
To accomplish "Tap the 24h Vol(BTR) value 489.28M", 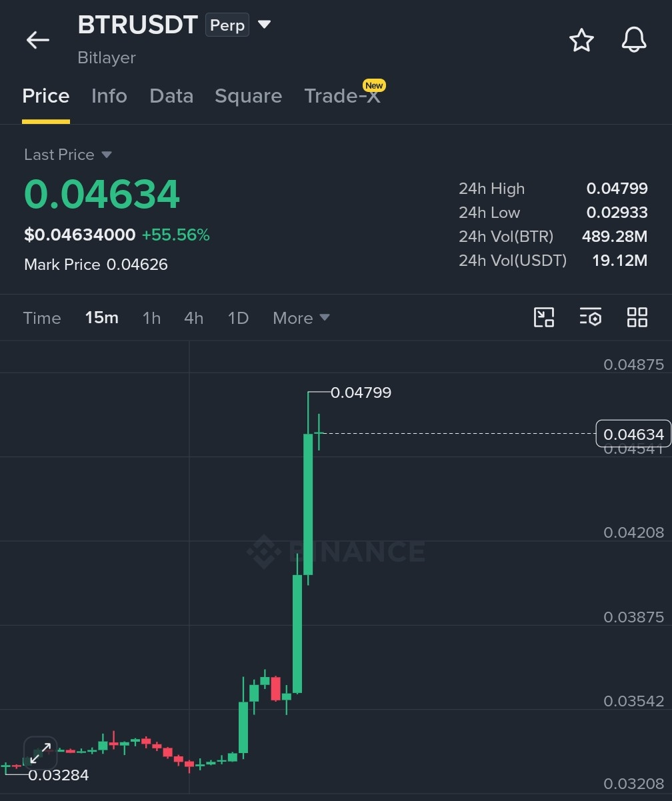I will (615, 237).
